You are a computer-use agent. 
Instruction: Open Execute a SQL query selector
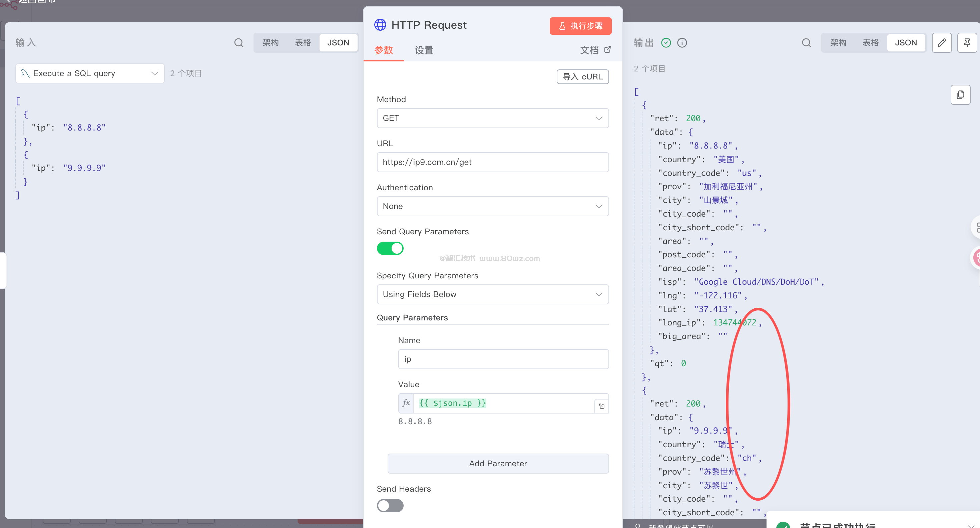90,73
